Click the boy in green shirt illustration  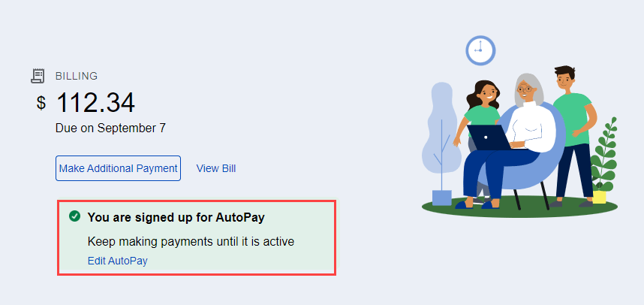click(x=573, y=136)
